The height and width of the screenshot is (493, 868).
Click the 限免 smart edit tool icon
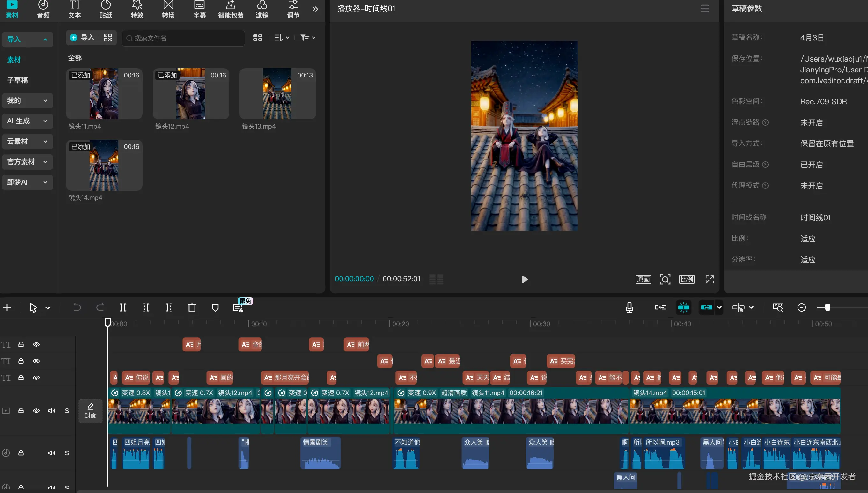238,307
